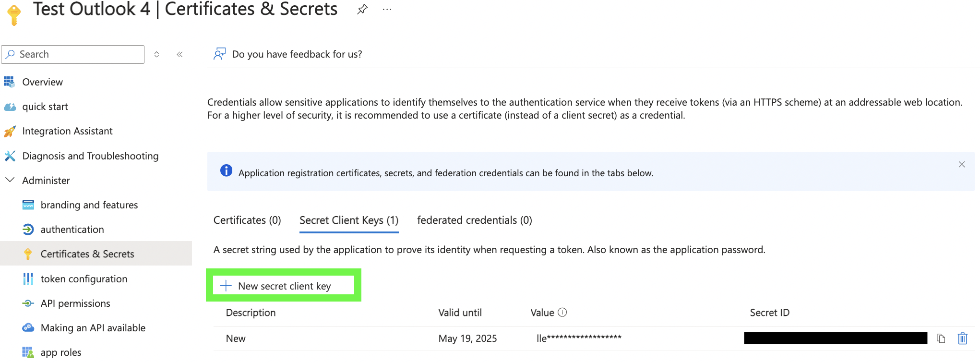This screenshot has height=363, width=980.
Task: Toggle sidebar expand/collapse arrows icon
Action: click(156, 54)
